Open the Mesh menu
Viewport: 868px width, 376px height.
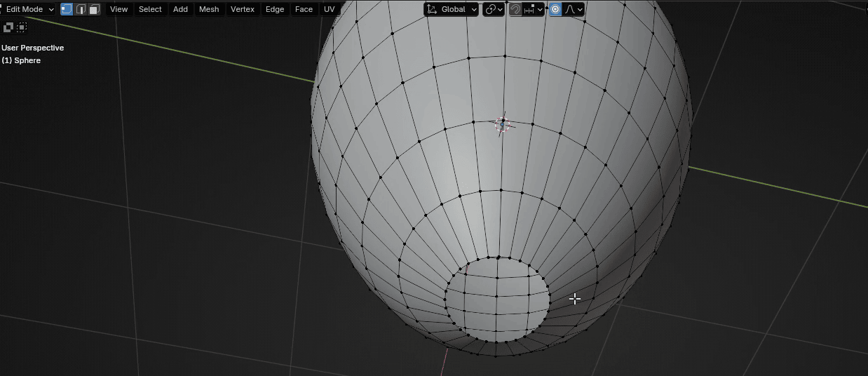(209, 9)
